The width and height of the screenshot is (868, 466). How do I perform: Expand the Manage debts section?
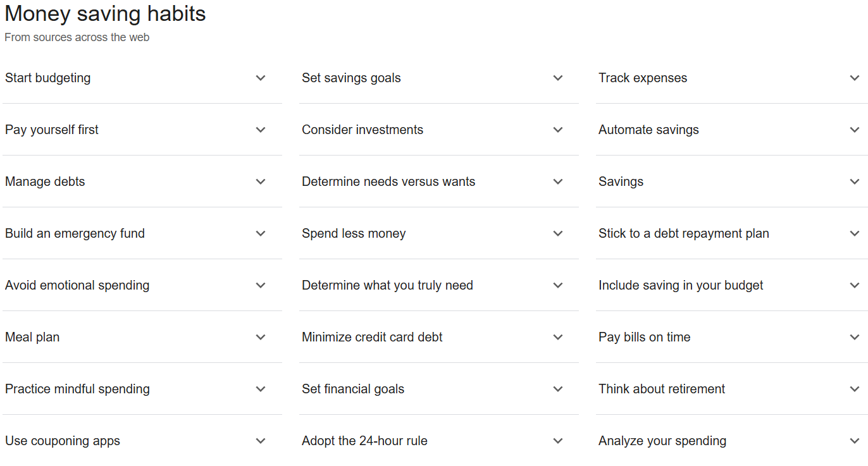click(x=261, y=181)
